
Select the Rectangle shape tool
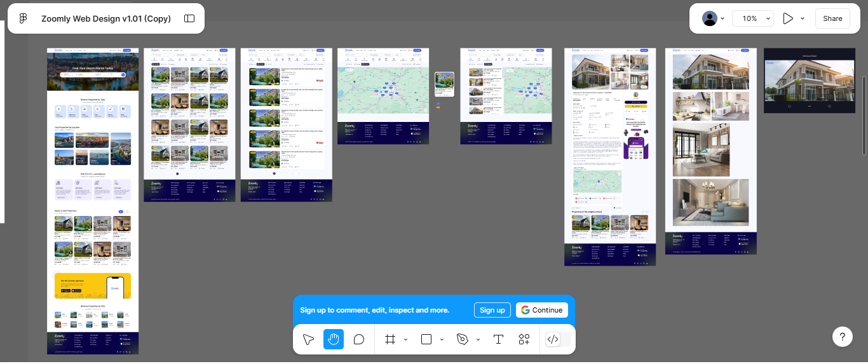coord(426,339)
